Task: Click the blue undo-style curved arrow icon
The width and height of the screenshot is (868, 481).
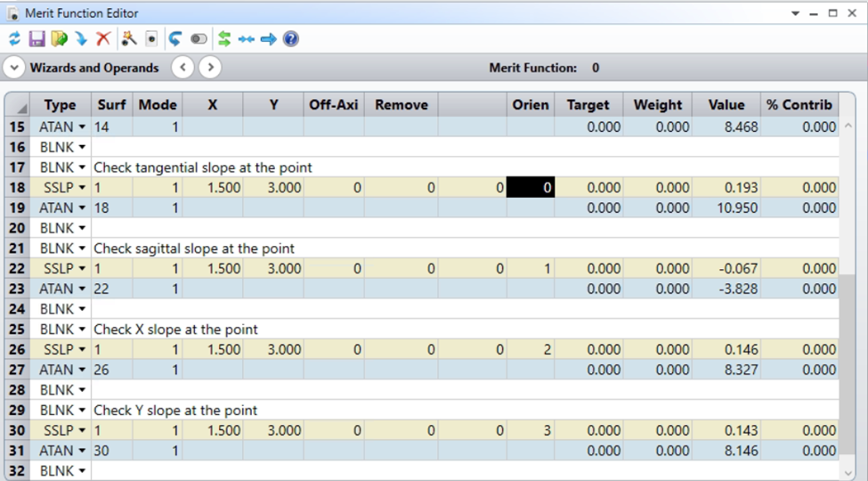Action: click(175, 39)
